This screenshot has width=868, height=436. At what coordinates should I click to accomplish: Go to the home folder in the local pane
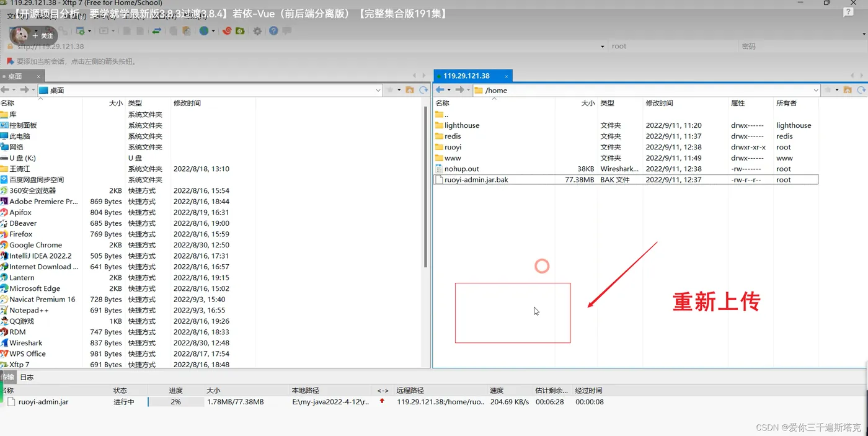pos(410,90)
